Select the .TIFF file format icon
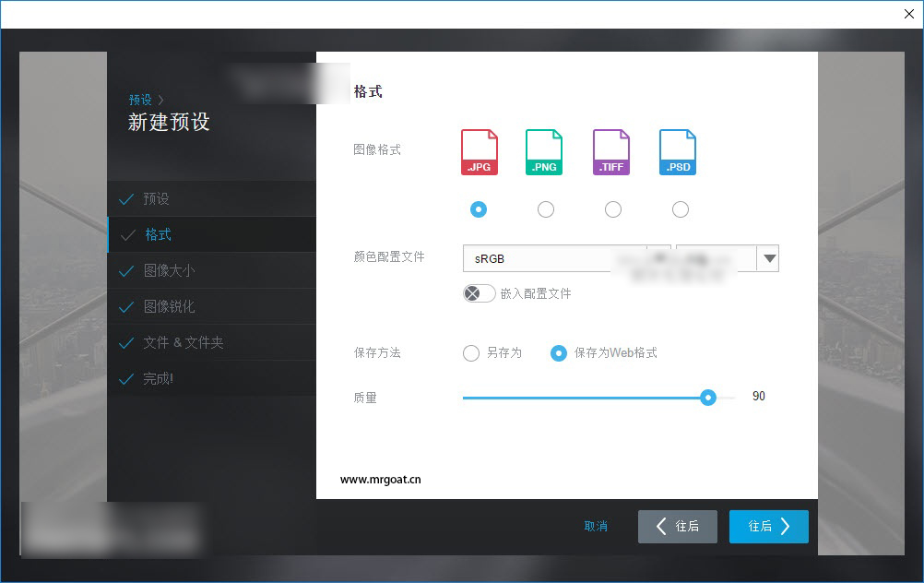This screenshot has height=583, width=924. click(x=612, y=150)
